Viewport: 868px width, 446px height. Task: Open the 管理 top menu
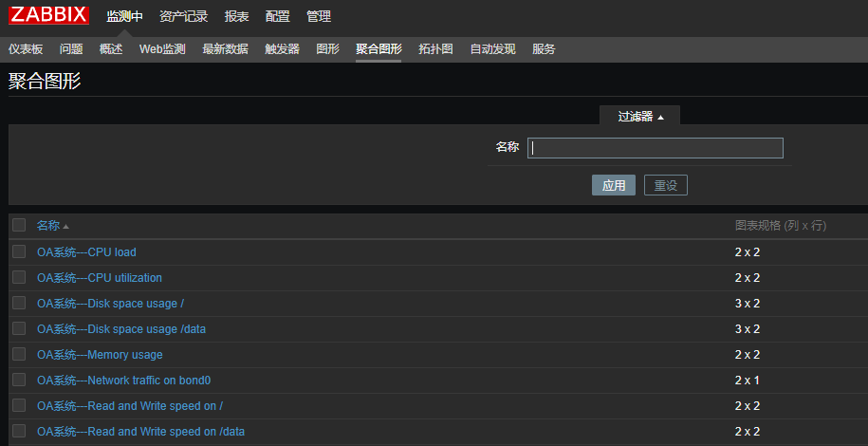[319, 17]
